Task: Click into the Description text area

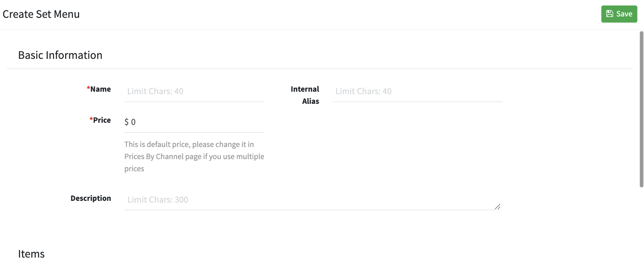Action: 313,200
